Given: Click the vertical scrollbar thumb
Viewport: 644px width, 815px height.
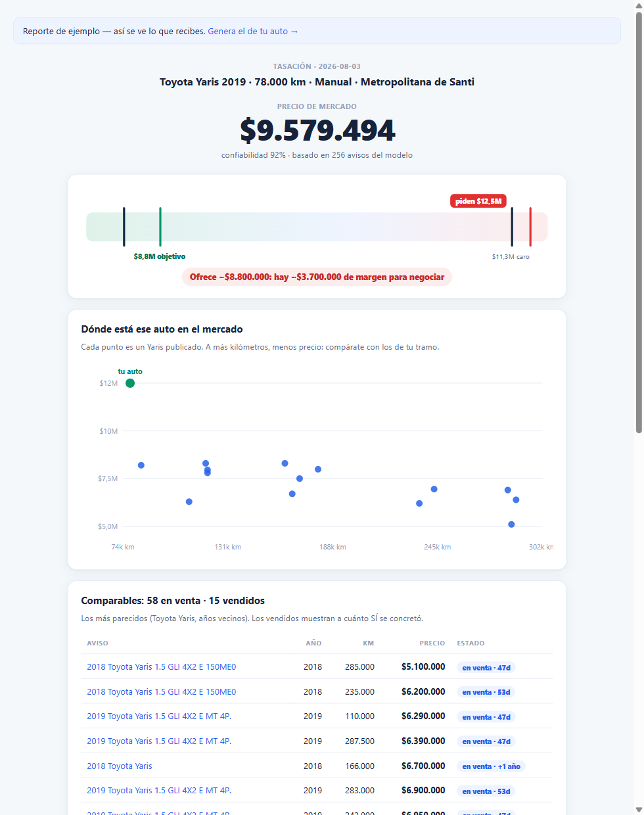Looking at the screenshot, I should (x=639, y=222).
